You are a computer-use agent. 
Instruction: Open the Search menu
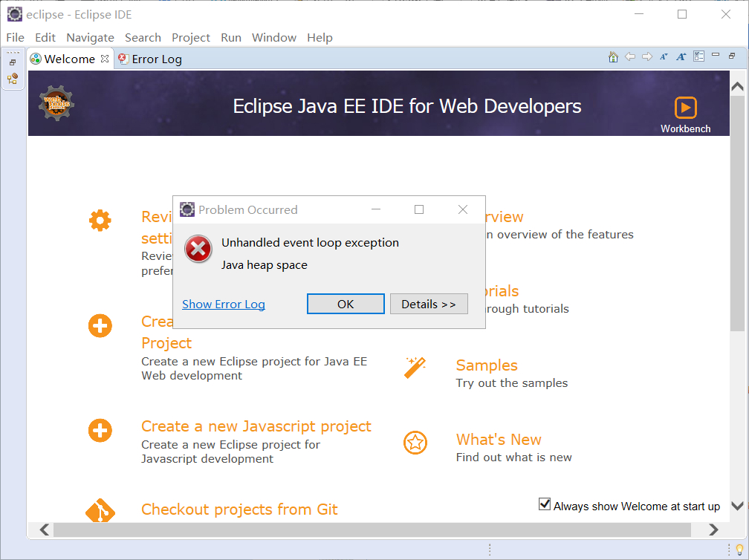click(x=143, y=37)
